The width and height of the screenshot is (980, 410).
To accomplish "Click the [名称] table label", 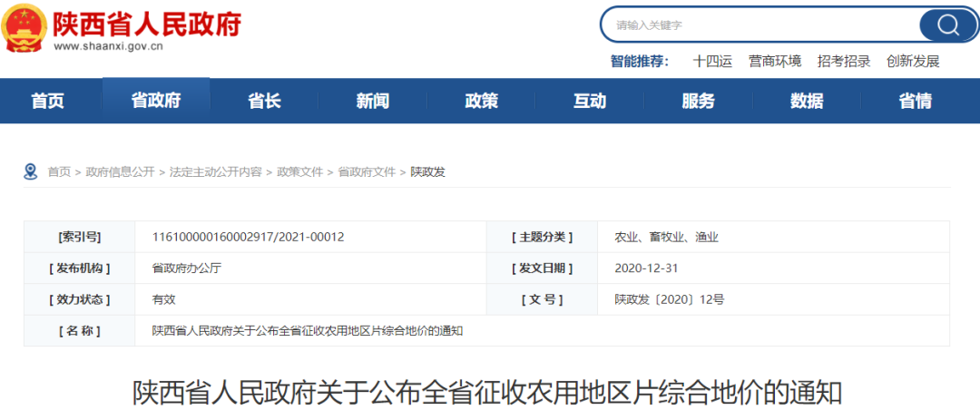I will (79, 330).
